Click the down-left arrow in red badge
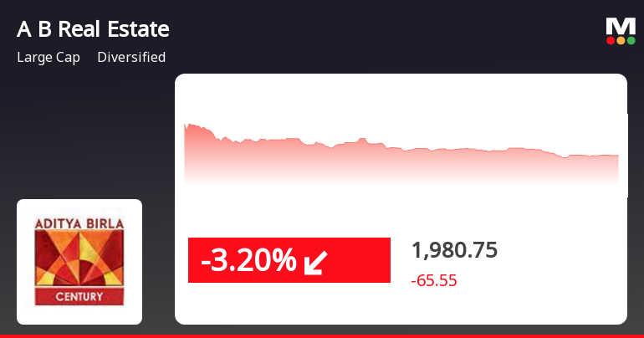Image resolution: width=644 pixels, height=338 pixels. (316, 262)
